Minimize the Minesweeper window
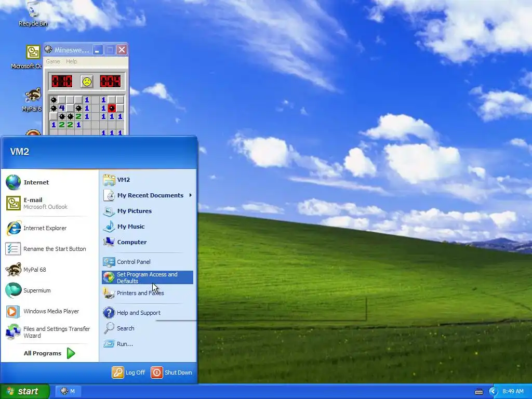This screenshot has width=532, height=399. tap(97, 50)
